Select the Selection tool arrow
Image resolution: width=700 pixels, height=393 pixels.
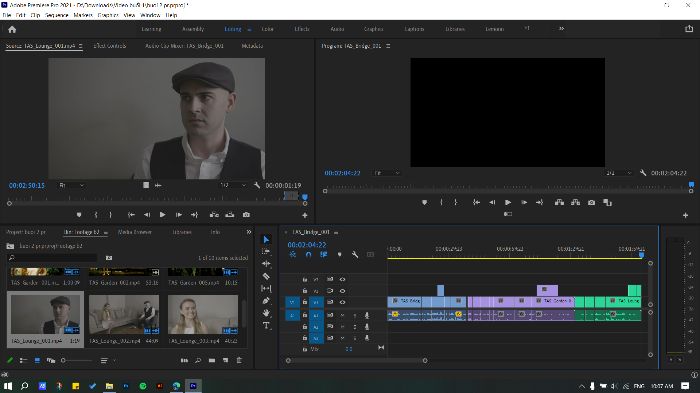point(267,240)
